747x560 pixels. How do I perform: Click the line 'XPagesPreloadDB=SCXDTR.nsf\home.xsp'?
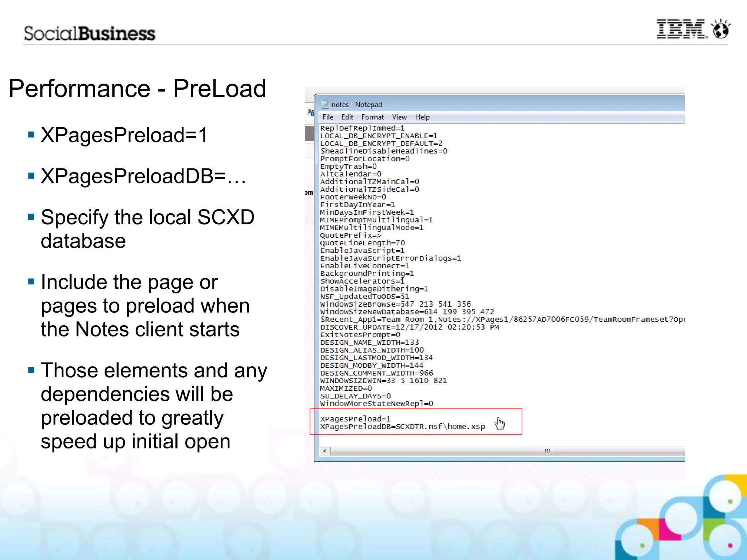(x=402, y=427)
